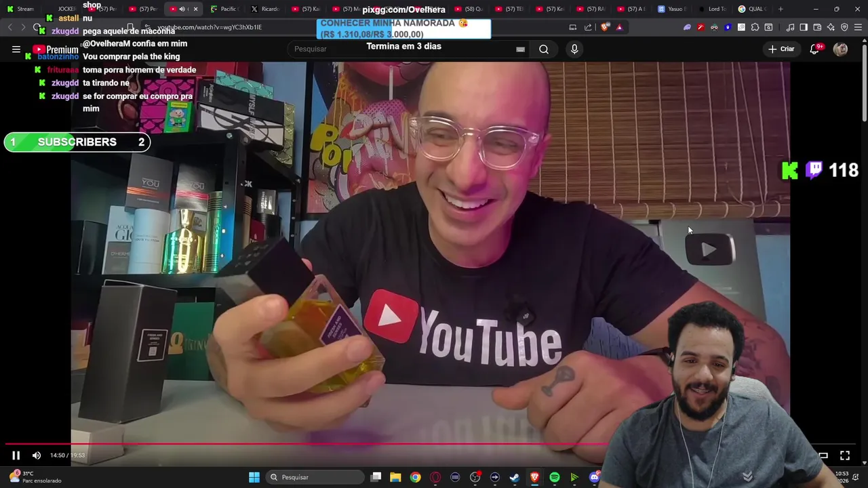Open the Brave Rewards triangle icon
Image resolution: width=868 pixels, height=488 pixels.
pos(619,27)
